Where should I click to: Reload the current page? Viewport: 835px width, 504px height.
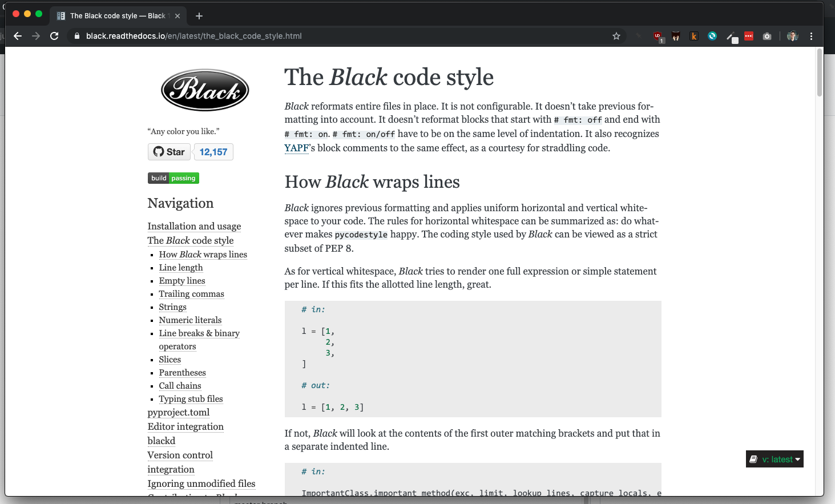pos(54,35)
